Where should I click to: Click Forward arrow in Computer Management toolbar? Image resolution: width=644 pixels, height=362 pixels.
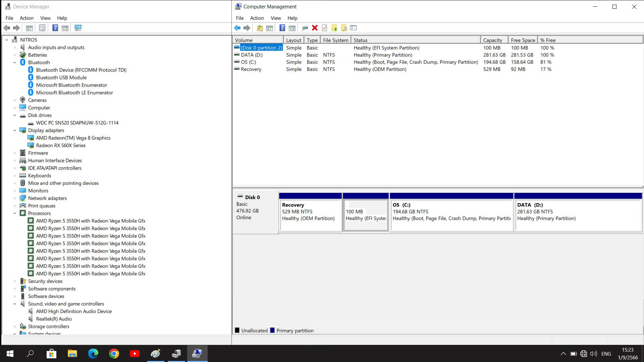pyautogui.click(x=247, y=28)
